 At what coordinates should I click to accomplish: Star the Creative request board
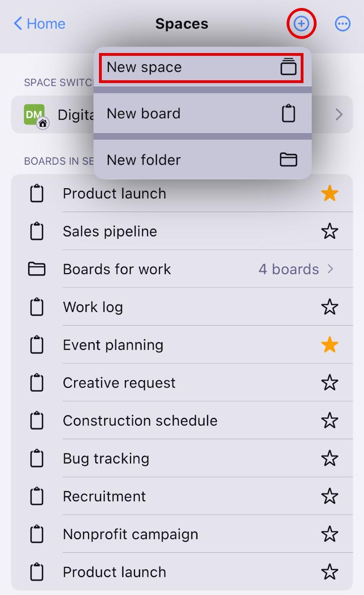330,383
